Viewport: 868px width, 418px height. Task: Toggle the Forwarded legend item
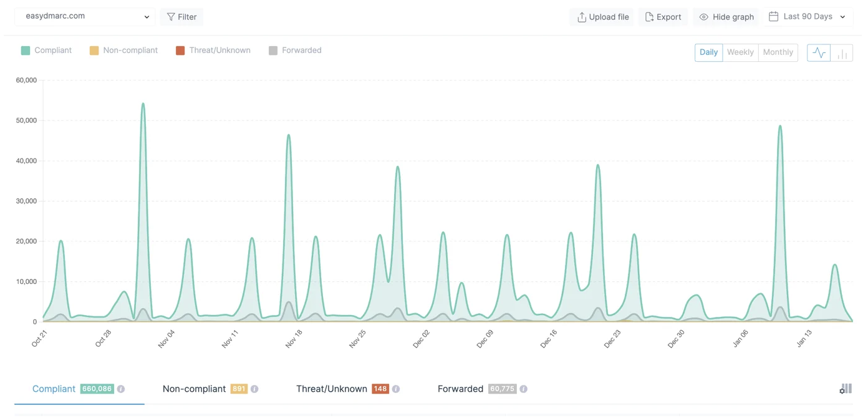(295, 50)
